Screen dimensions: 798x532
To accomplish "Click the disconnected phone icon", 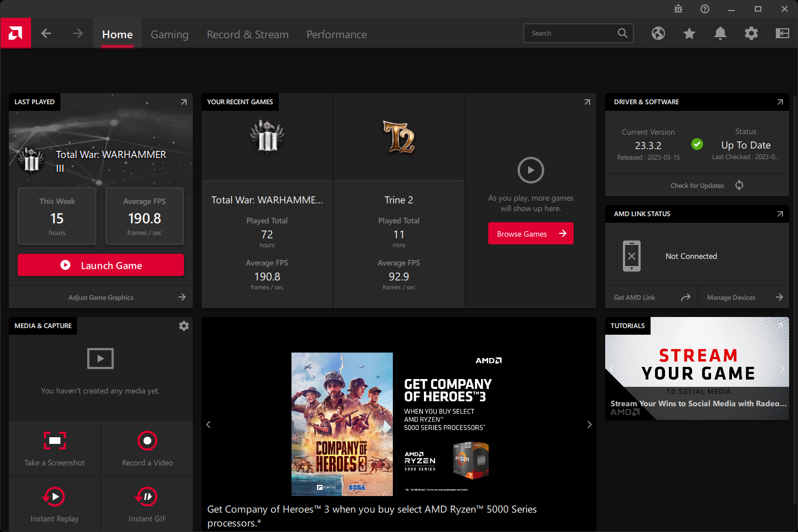I will tap(632, 256).
